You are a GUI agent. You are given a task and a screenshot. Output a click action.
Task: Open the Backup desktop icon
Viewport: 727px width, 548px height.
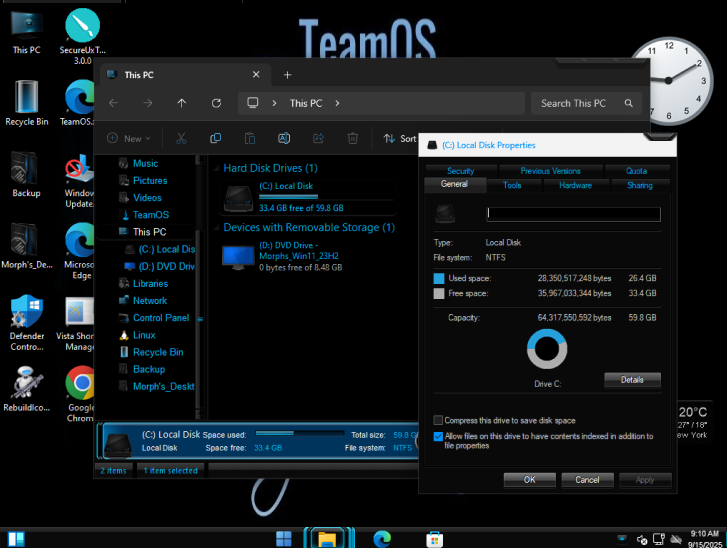tap(26, 174)
